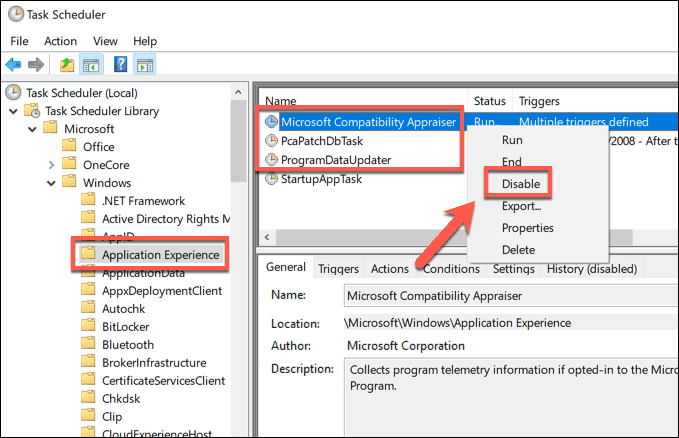Click the Description text box
Viewport: 679px width, 438px height.
(x=511, y=397)
